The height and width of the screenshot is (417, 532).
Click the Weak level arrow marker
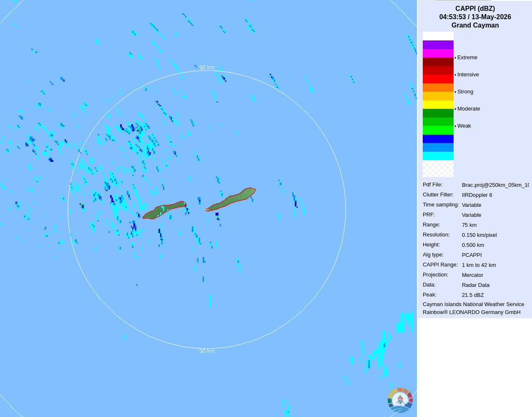455,126
